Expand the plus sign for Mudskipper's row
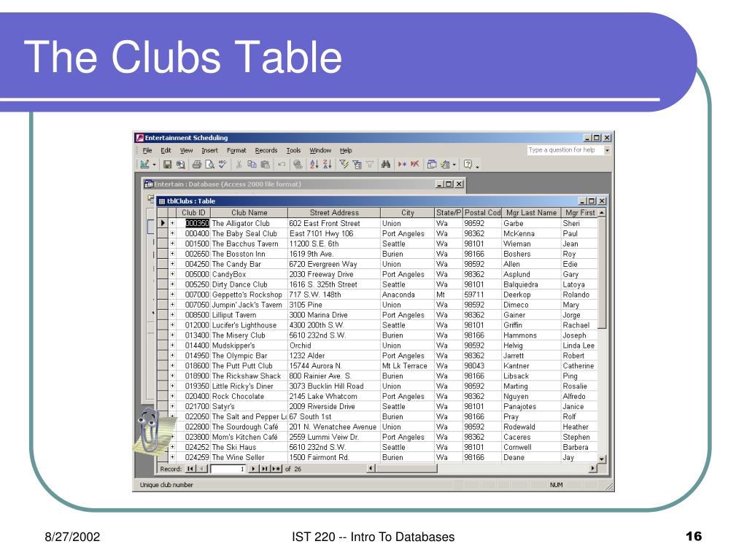The width and height of the screenshot is (747, 560). point(172,345)
